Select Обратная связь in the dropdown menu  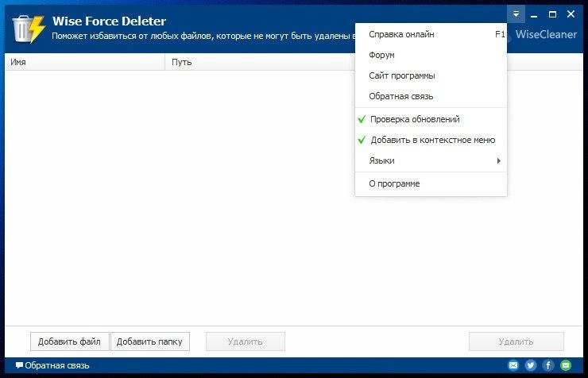(431, 96)
